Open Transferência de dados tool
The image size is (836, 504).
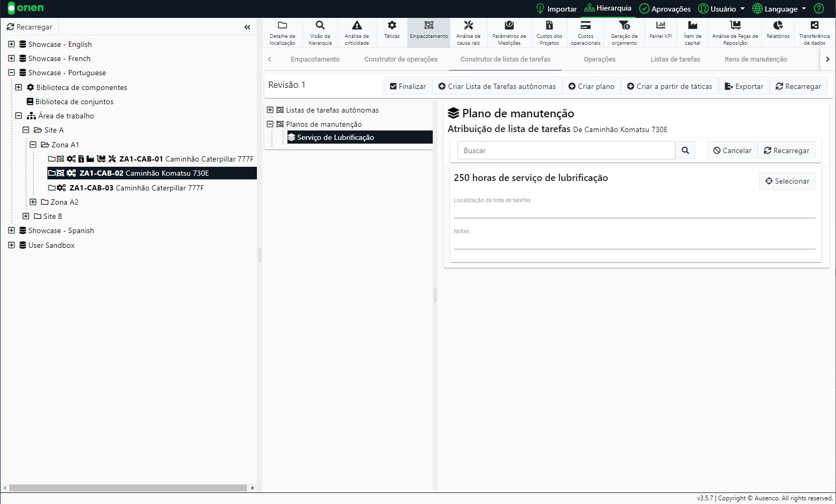coord(814,33)
